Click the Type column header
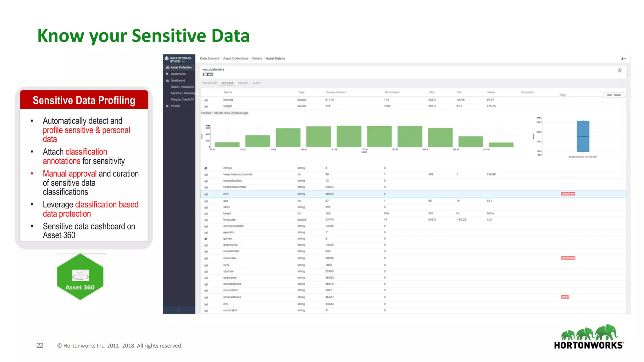Viewport: 644px width, 362px height. [x=301, y=92]
